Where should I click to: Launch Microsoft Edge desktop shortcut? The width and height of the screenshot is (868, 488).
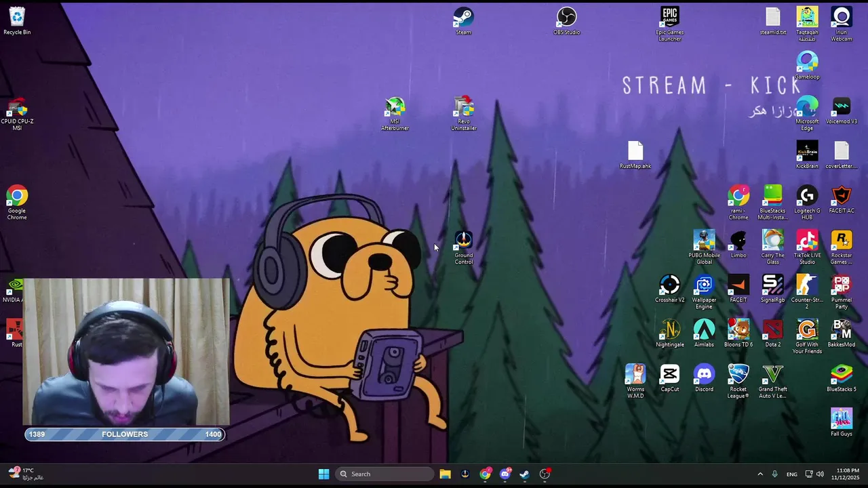(807, 113)
